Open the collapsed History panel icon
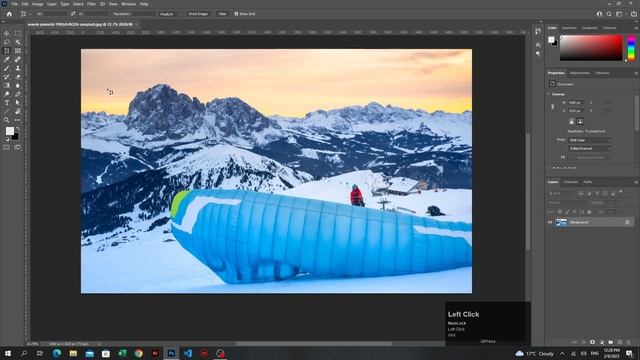The image size is (640, 360). pyautogui.click(x=538, y=31)
